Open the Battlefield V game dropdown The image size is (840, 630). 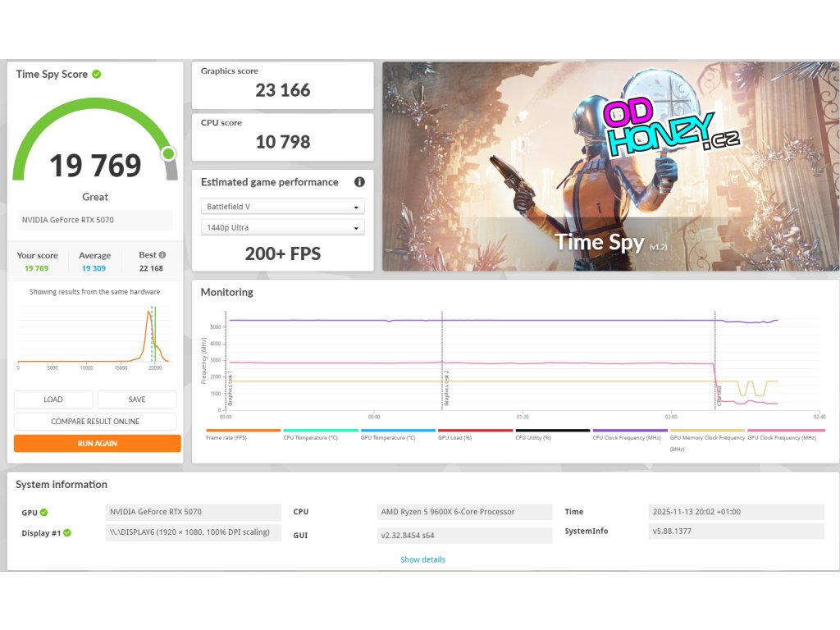tap(283, 206)
